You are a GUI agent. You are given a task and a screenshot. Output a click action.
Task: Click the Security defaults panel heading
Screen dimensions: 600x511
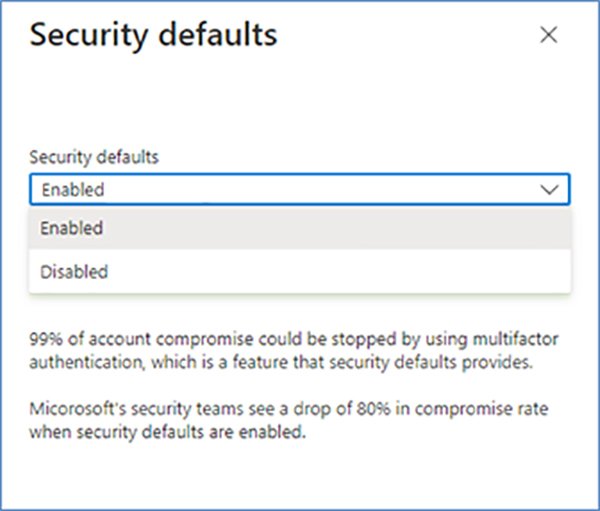click(153, 36)
